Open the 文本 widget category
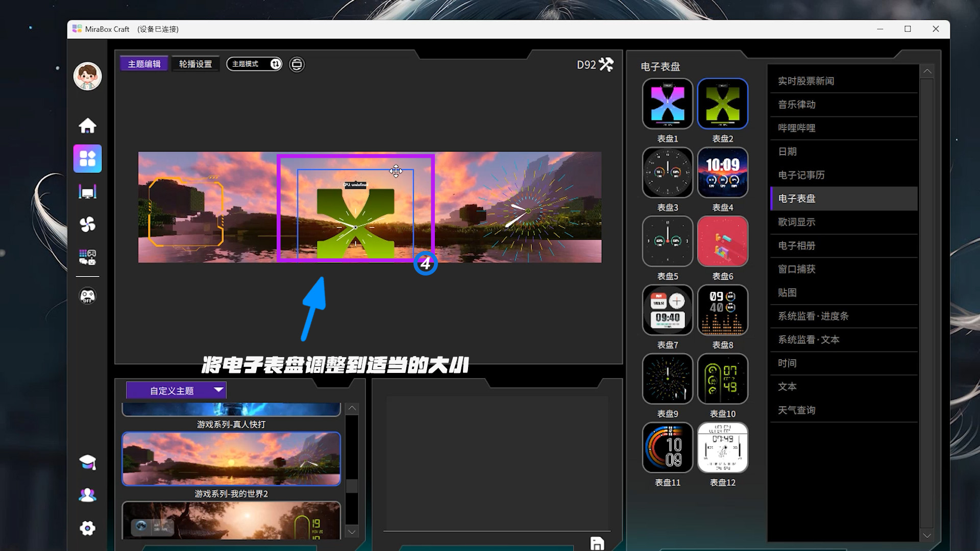This screenshot has width=980, height=551. (x=844, y=386)
